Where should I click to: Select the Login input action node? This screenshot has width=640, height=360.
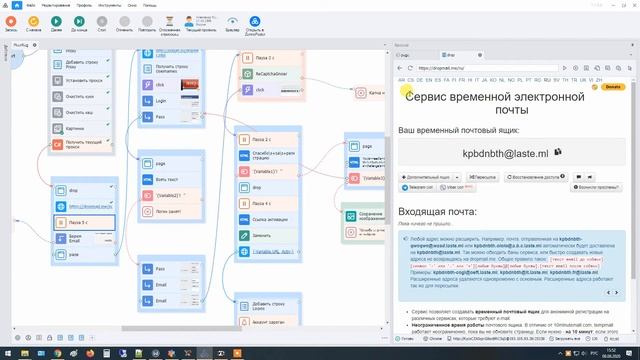pyautogui.click(x=171, y=100)
